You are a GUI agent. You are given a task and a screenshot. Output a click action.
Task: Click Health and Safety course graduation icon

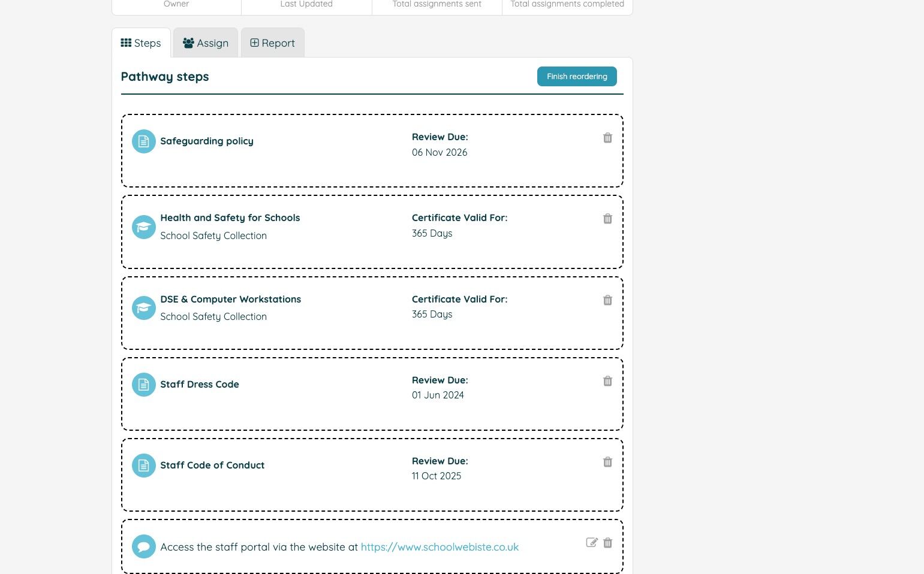pyautogui.click(x=144, y=227)
